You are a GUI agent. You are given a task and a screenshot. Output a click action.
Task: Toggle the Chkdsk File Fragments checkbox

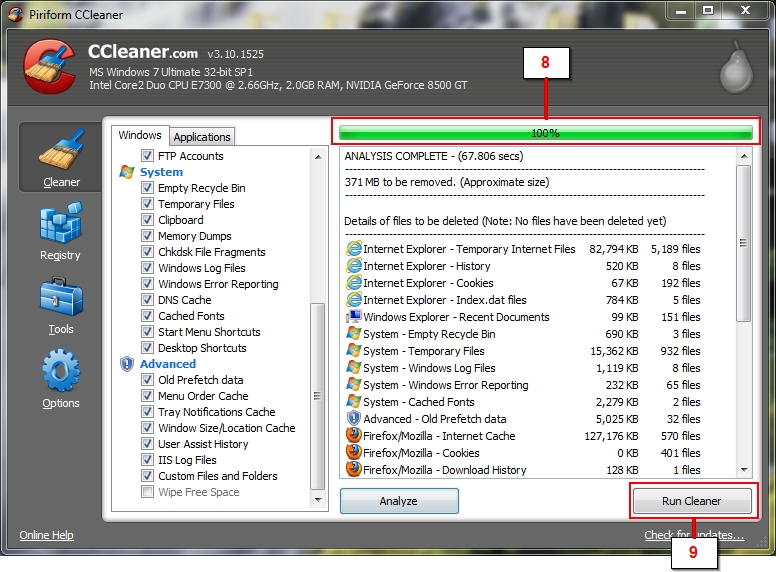pos(147,251)
